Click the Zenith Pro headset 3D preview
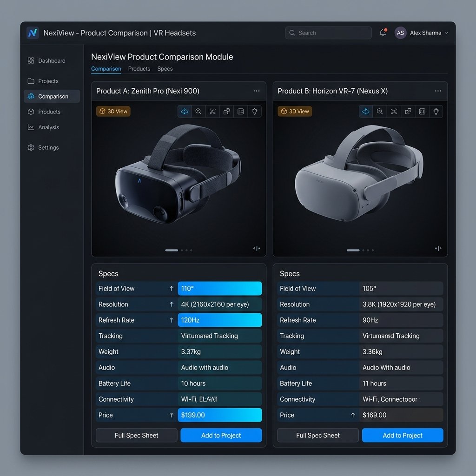Image resolution: width=476 pixels, height=476 pixels. [178, 174]
